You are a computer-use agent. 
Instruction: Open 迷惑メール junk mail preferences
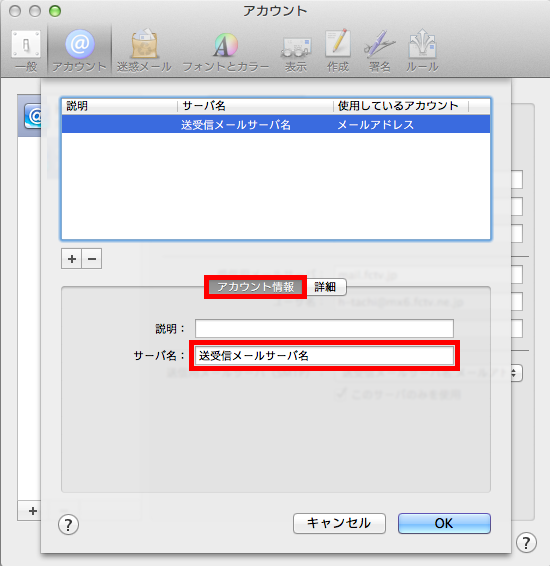[x=144, y=51]
